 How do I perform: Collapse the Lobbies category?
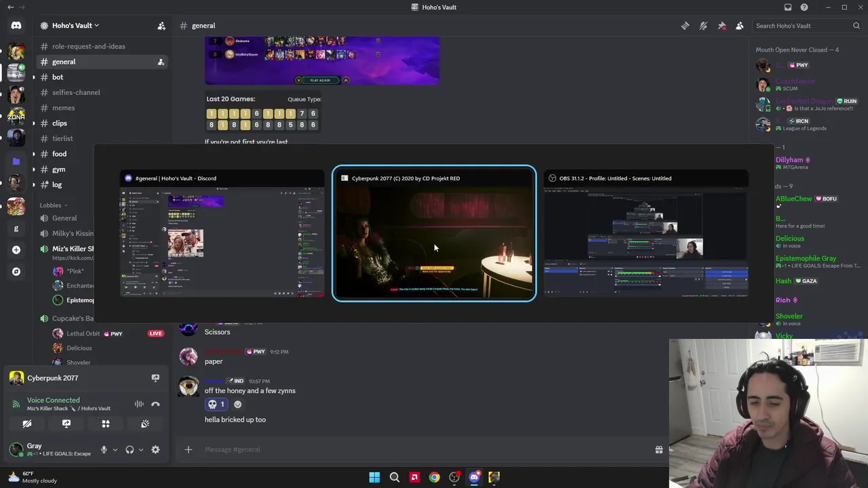tap(53, 205)
